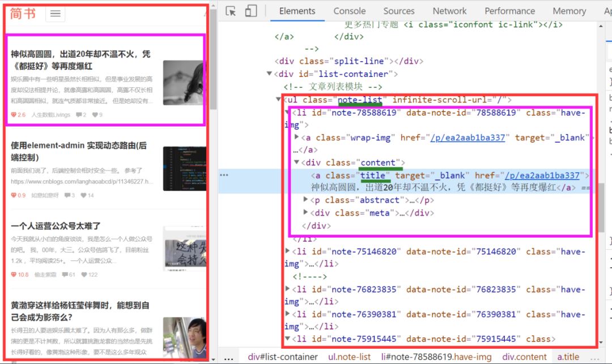612x364 pixels.
Task: Collapse the ul.note-list tree node
Action: [278, 99]
